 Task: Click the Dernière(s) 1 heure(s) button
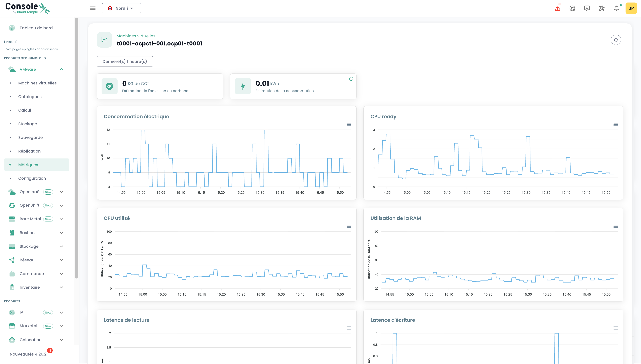pyautogui.click(x=125, y=61)
